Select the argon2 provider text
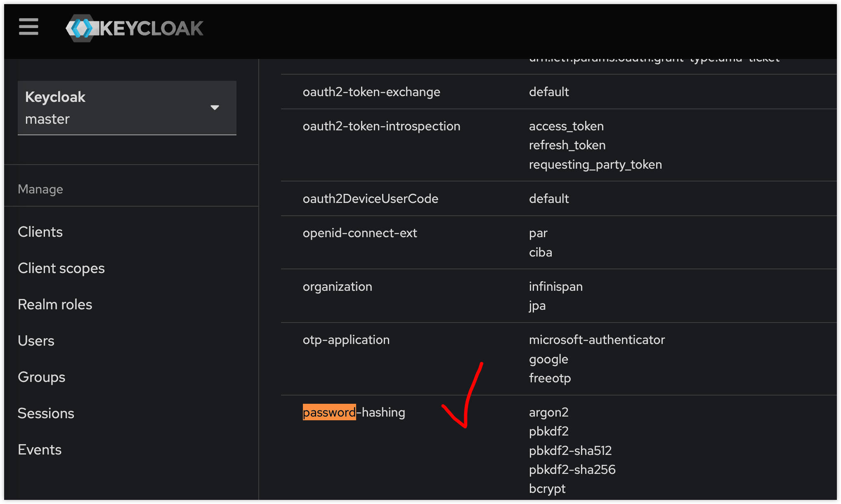 click(x=548, y=412)
